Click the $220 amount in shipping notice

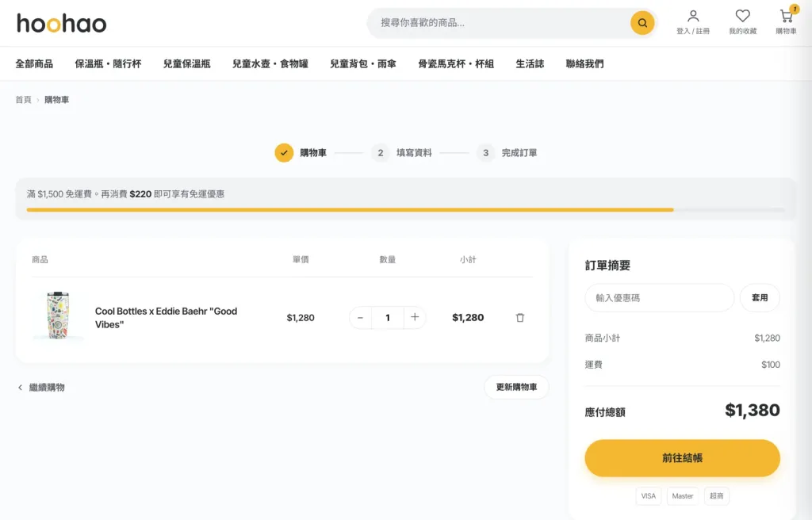pyautogui.click(x=140, y=194)
